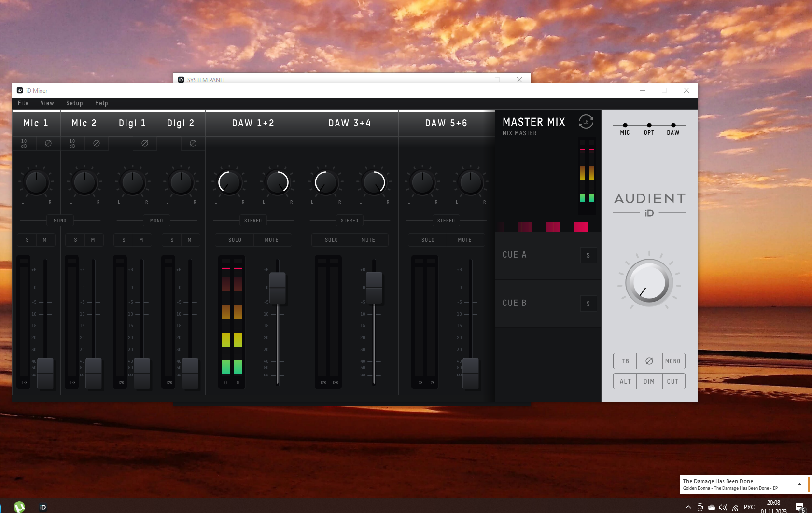Expand the Golden Donna now-playing notification arrow
This screenshot has height=513, width=812.
click(x=799, y=485)
